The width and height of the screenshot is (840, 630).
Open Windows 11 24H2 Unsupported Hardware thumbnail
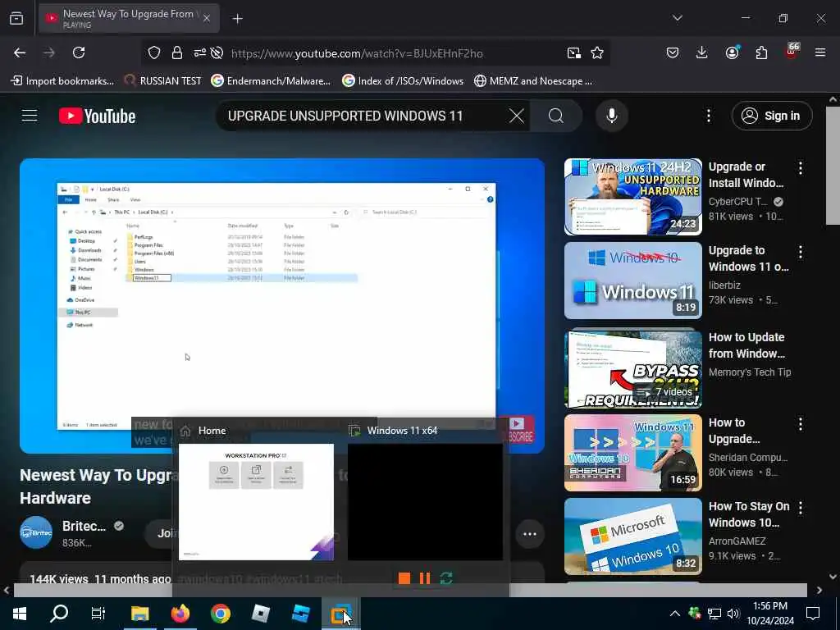coord(632,197)
